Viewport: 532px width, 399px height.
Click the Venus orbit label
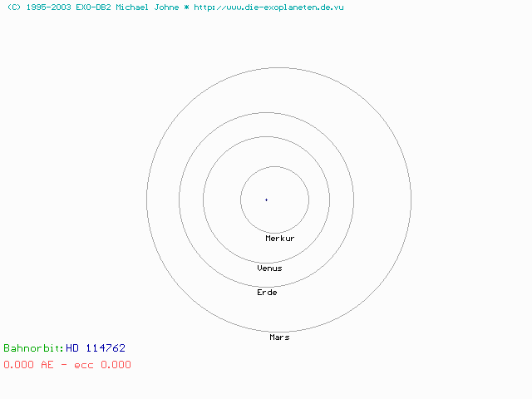coord(269,268)
